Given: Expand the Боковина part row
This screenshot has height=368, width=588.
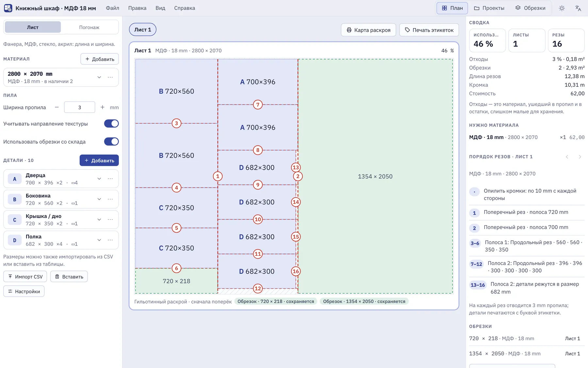Looking at the screenshot, I should click(99, 199).
